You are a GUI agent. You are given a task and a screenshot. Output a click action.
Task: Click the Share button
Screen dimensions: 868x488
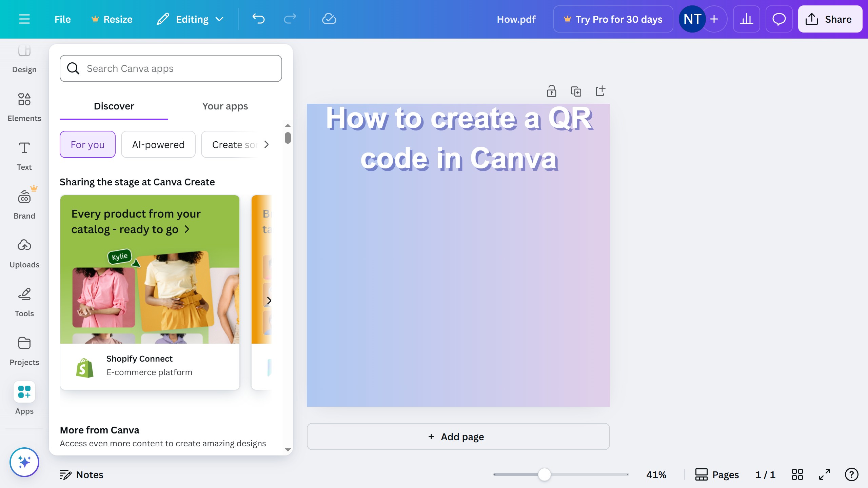(x=830, y=19)
